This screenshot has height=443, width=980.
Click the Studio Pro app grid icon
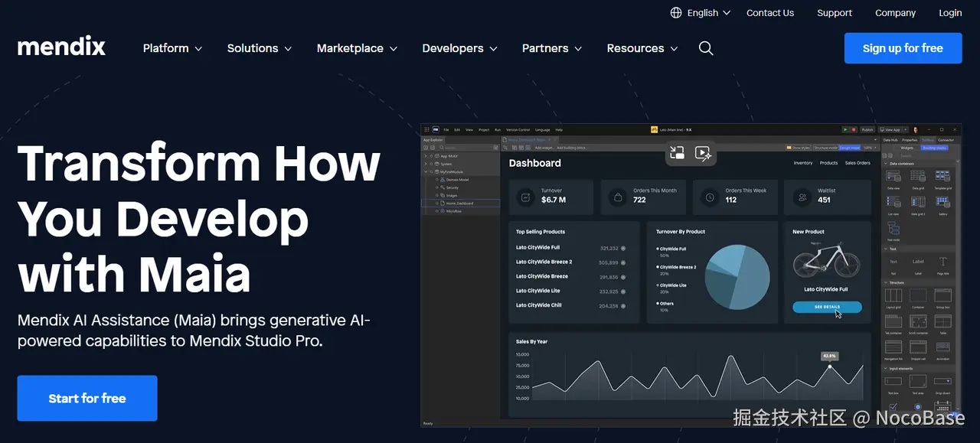[426, 129]
